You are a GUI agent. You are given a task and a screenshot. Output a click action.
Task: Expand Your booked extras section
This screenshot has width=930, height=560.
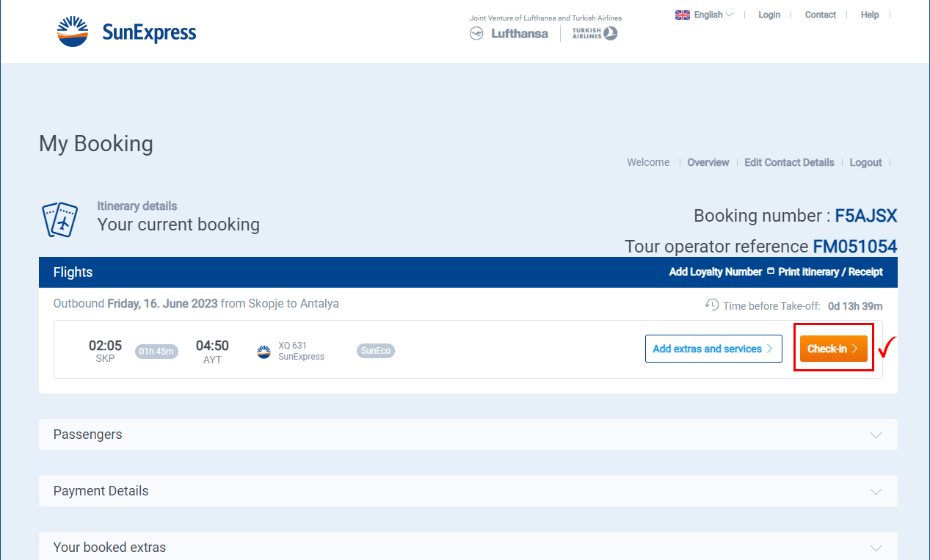point(468,546)
